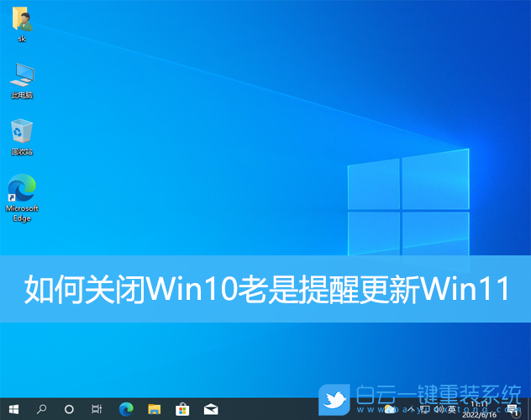Select the 回收站 recycle bin icon
The width and height of the screenshot is (531, 420).
click(22, 137)
